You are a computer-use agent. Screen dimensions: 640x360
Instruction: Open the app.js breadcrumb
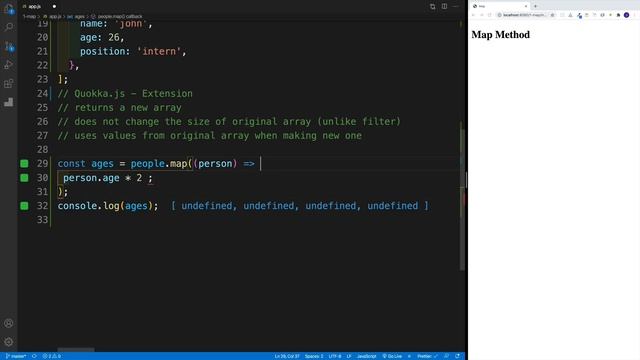pyautogui.click(x=53, y=17)
